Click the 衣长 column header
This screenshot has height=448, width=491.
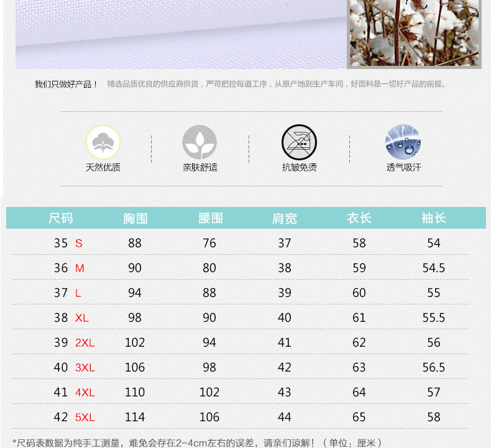coord(359,218)
